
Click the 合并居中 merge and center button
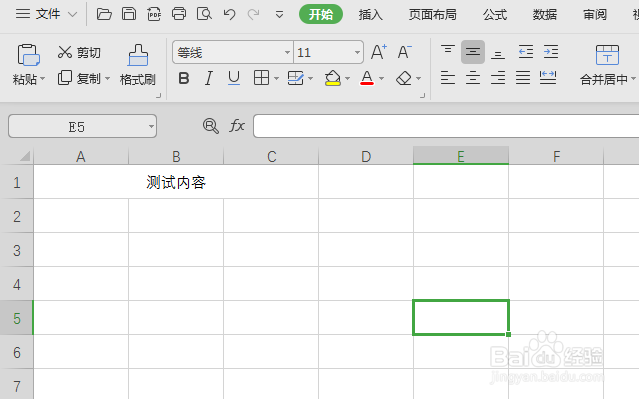pyautogui.click(x=607, y=65)
